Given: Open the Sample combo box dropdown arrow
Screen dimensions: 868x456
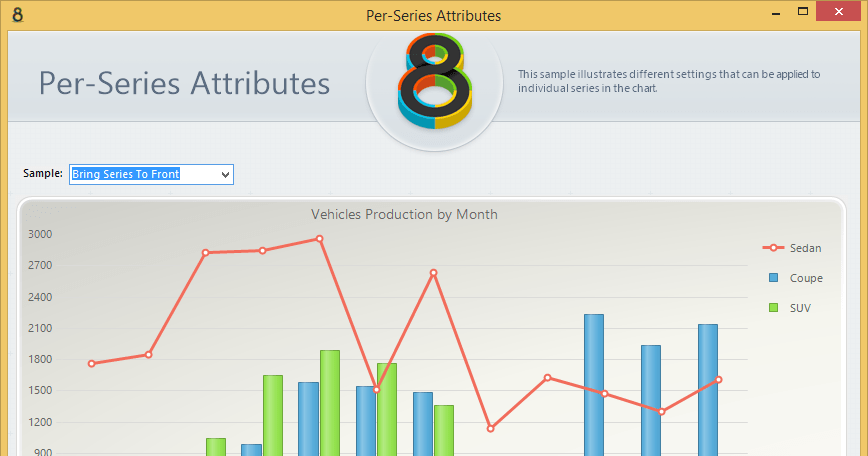Looking at the screenshot, I should tap(225, 175).
